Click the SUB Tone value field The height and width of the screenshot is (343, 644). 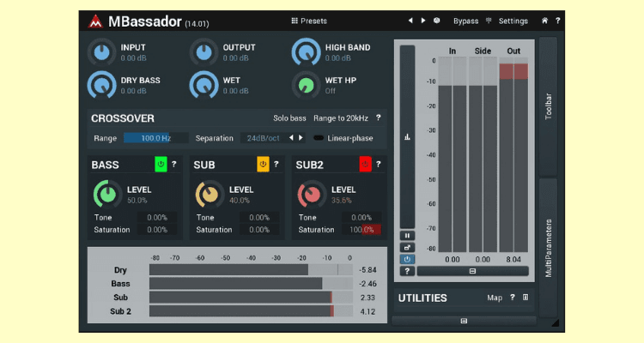coord(259,218)
